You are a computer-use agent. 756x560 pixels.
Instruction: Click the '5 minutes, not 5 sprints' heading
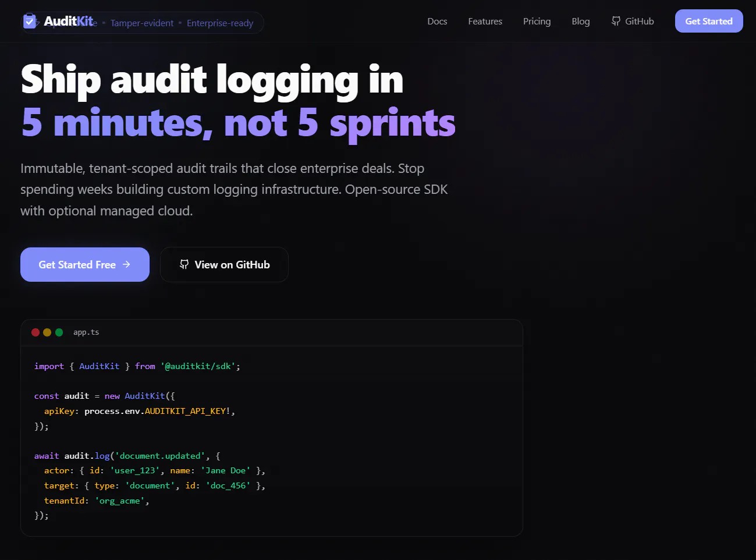239,123
